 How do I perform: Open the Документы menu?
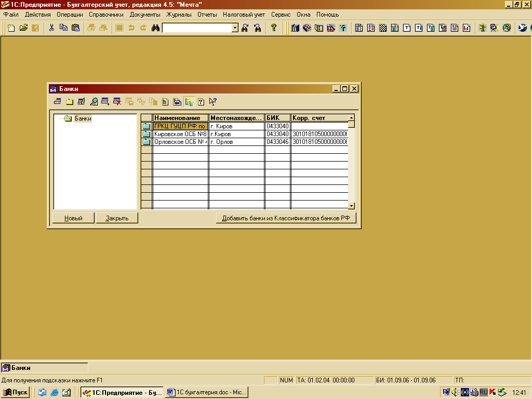(145, 15)
